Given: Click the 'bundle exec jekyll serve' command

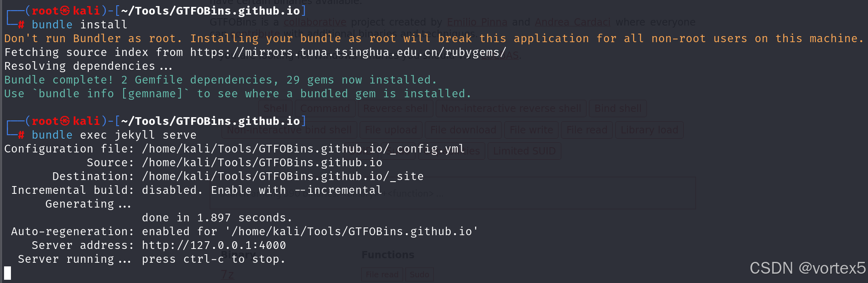Looking at the screenshot, I should (x=114, y=135).
